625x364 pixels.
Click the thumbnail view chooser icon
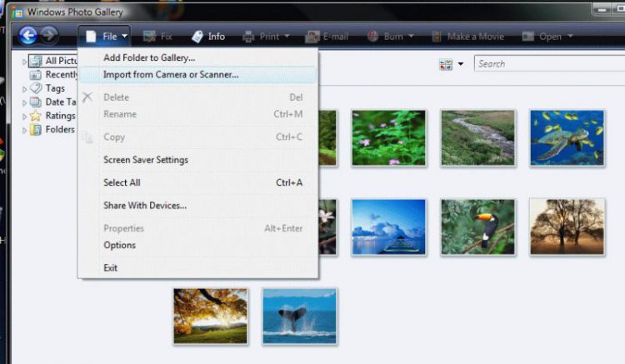click(x=446, y=64)
